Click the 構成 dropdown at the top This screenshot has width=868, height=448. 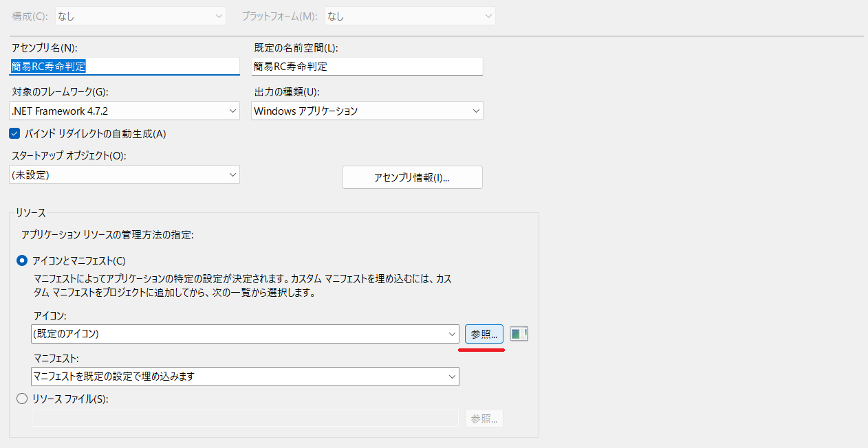[x=140, y=16]
